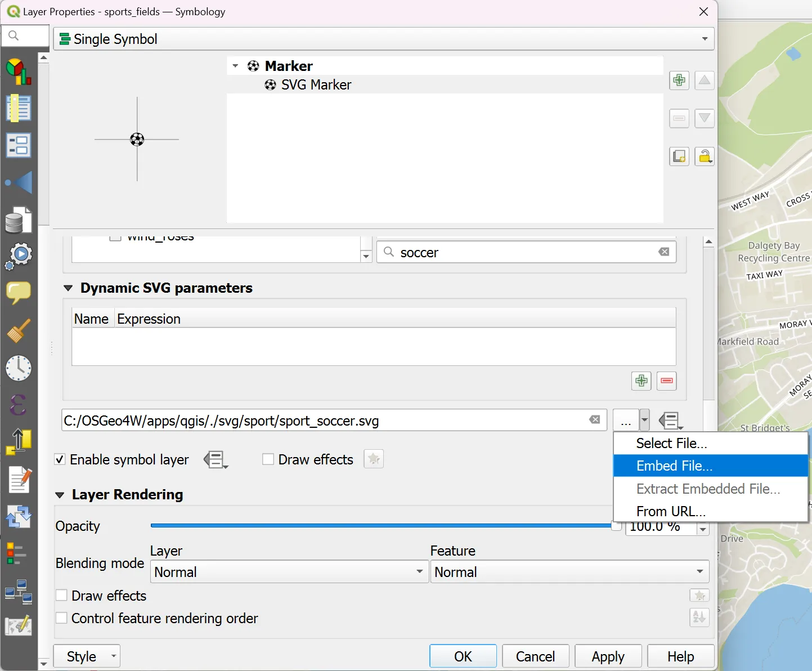Screen dimensions: 812x671
Task: Customize symbol layer draw effects star button
Action: pyautogui.click(x=374, y=459)
